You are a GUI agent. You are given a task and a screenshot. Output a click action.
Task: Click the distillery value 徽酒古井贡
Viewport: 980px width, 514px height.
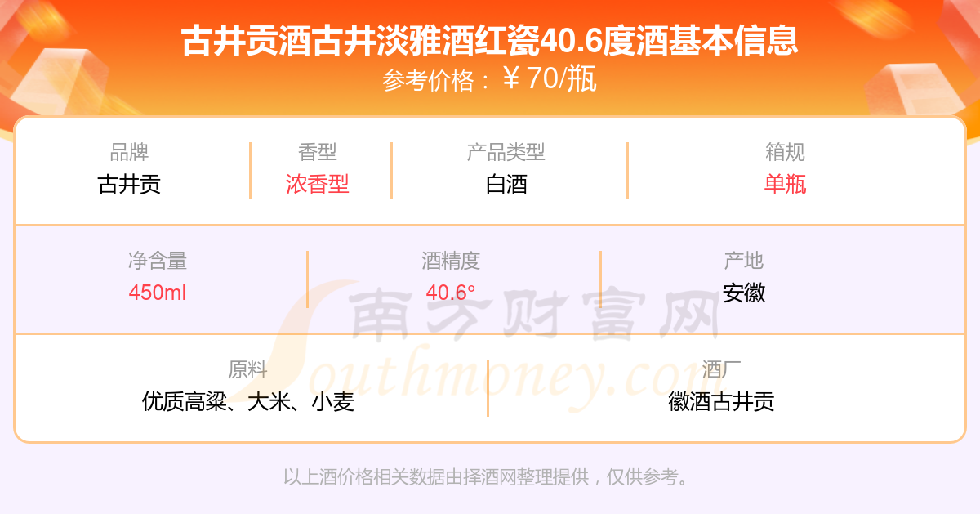click(721, 401)
